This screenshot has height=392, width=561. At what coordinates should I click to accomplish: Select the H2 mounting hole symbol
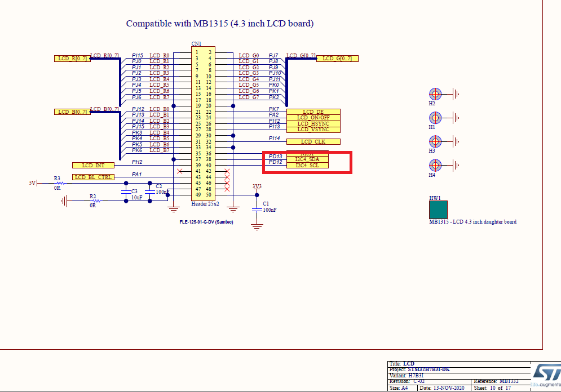[436, 93]
